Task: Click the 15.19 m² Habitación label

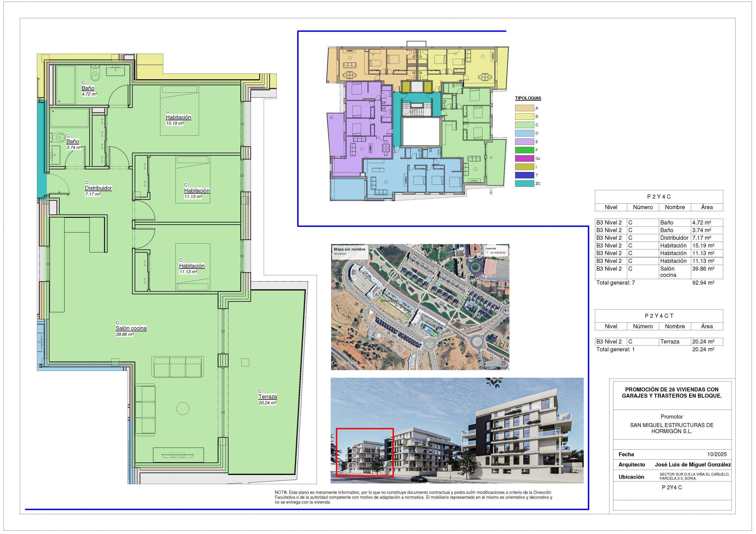Action: (x=178, y=117)
